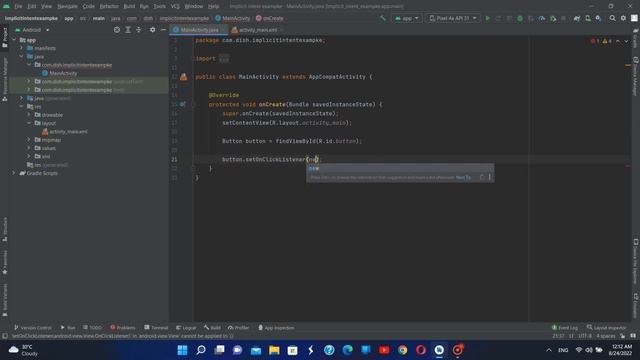Toggle the Resource Manager tool window stripe

pos(4,79)
